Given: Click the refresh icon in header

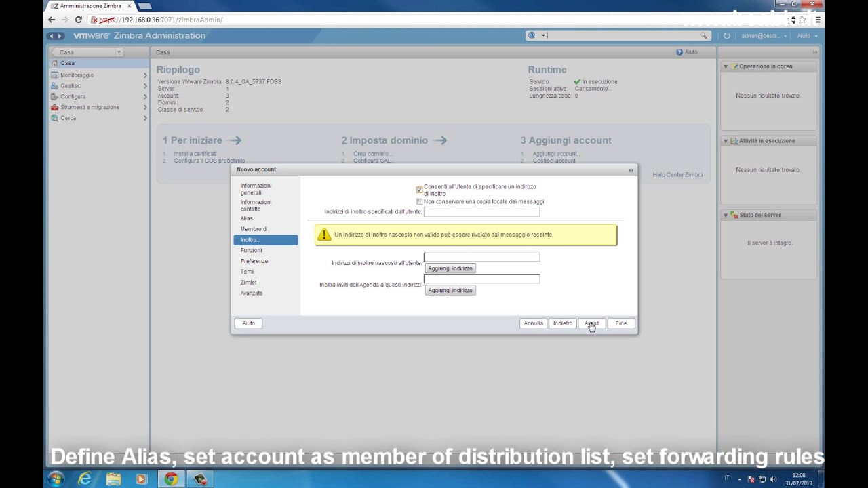Looking at the screenshot, I should 727,35.
